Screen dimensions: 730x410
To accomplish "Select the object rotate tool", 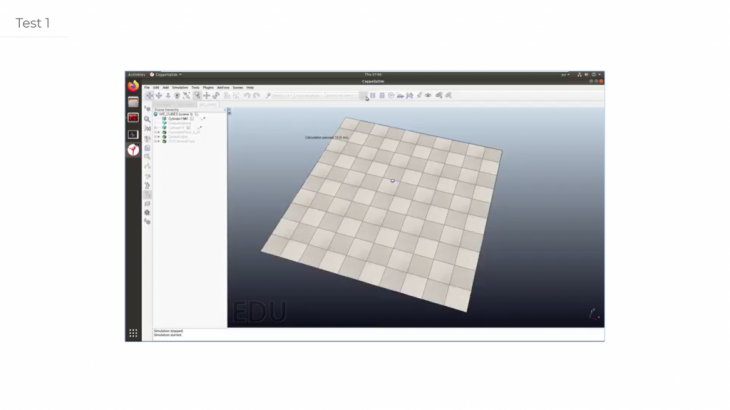I will pos(216,95).
